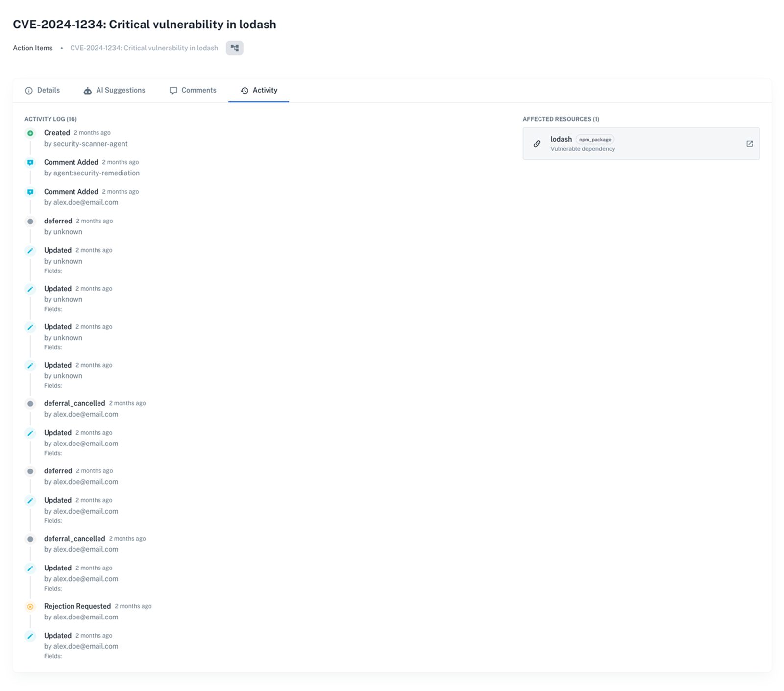784x691 pixels.
Task: Click the speech bubble icon on the Comments tab
Action: [x=173, y=90]
